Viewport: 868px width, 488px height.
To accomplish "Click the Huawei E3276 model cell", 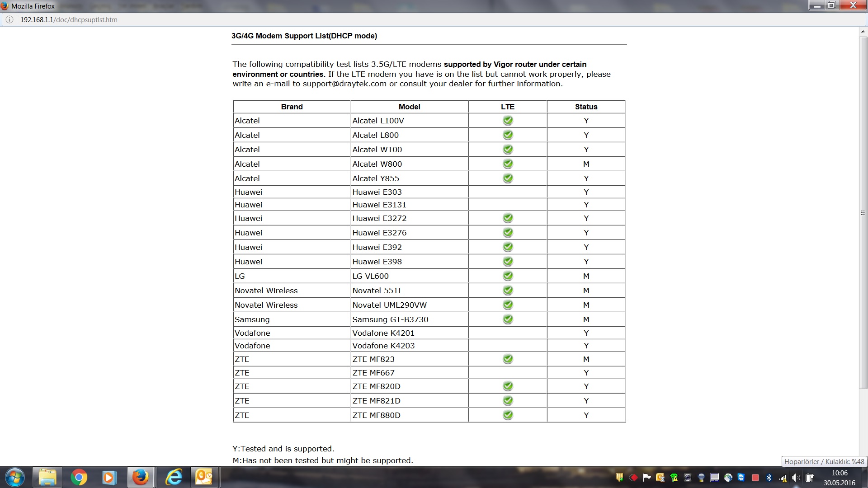I will 379,233.
